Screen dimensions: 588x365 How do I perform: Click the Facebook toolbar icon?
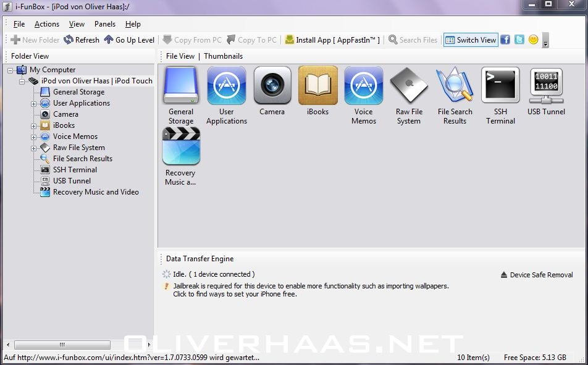click(505, 40)
